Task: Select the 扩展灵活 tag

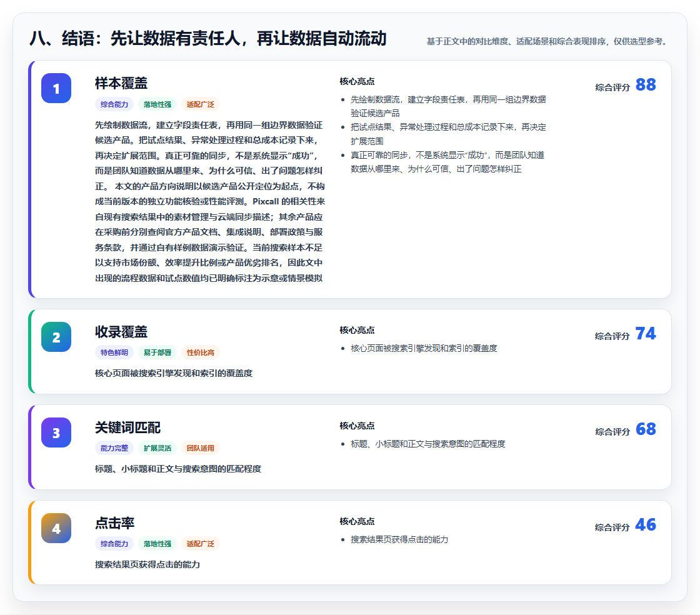Action: [x=157, y=448]
